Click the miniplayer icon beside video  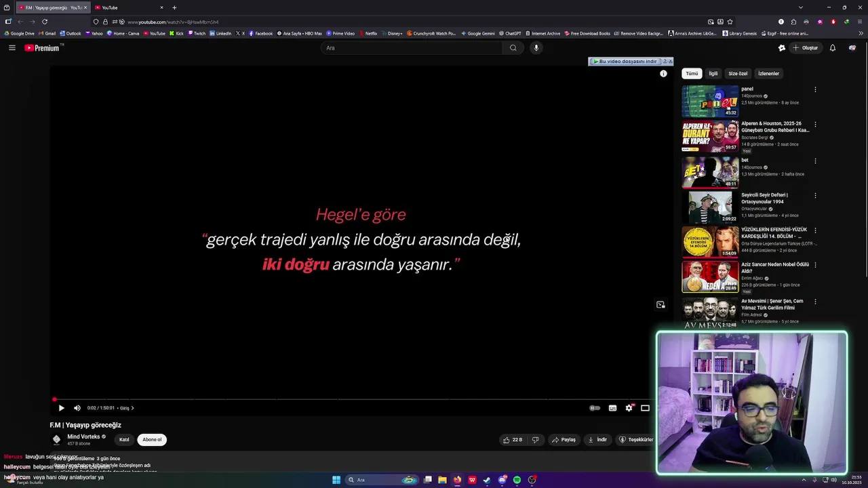660,305
